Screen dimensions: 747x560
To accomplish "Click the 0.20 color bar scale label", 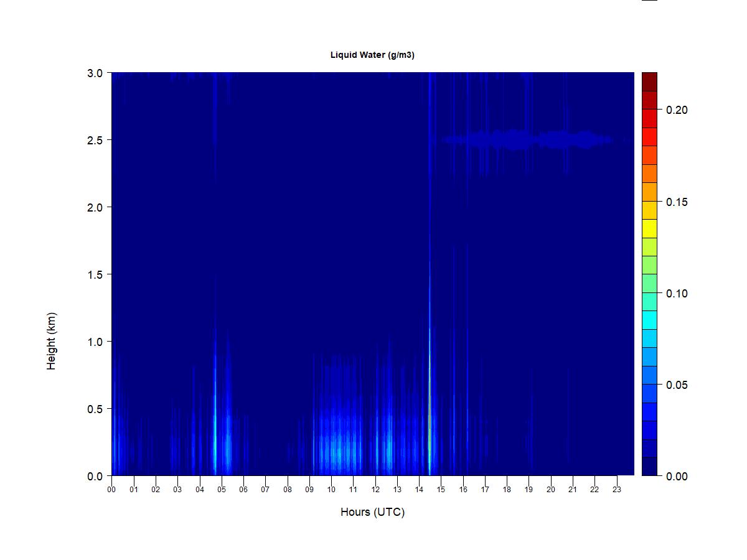I will pyautogui.click(x=677, y=110).
